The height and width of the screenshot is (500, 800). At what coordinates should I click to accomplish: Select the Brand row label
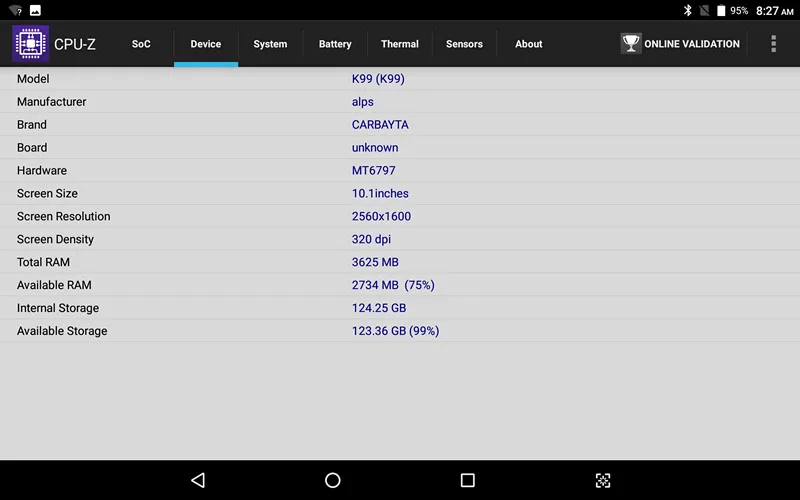(32, 124)
